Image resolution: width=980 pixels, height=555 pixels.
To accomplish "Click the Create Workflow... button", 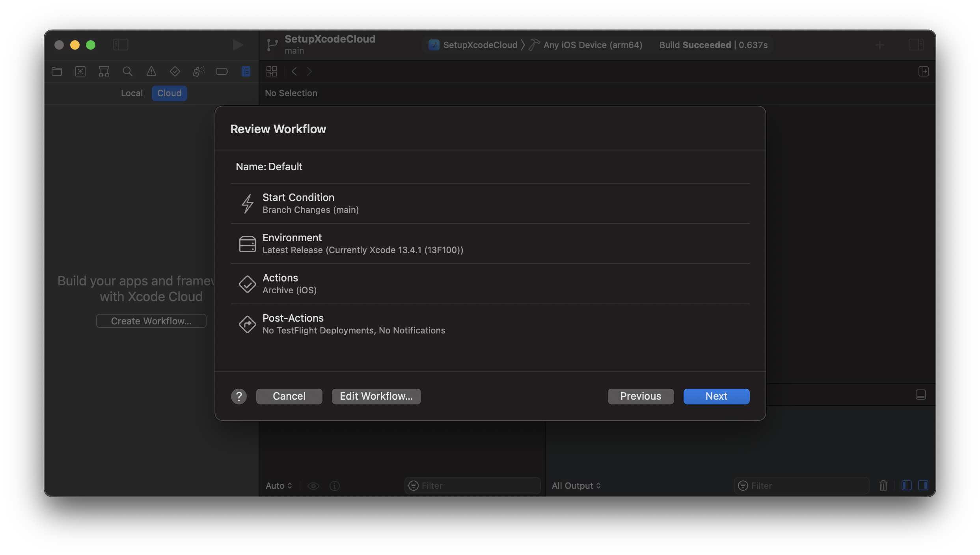I will coord(151,321).
